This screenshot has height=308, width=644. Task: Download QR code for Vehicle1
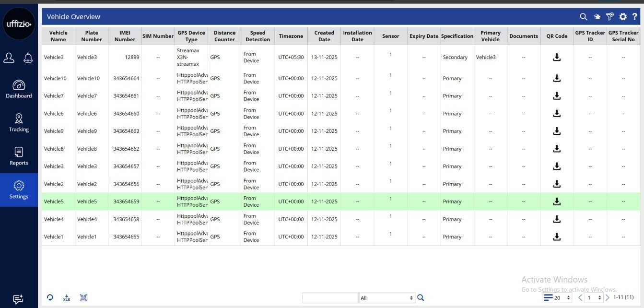[x=557, y=237]
